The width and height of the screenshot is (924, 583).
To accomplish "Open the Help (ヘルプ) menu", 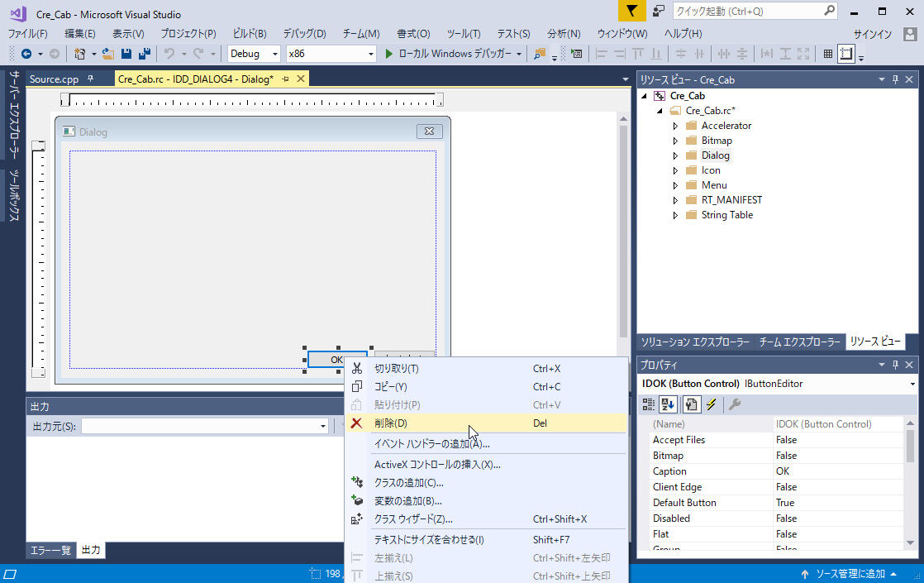I will point(683,34).
